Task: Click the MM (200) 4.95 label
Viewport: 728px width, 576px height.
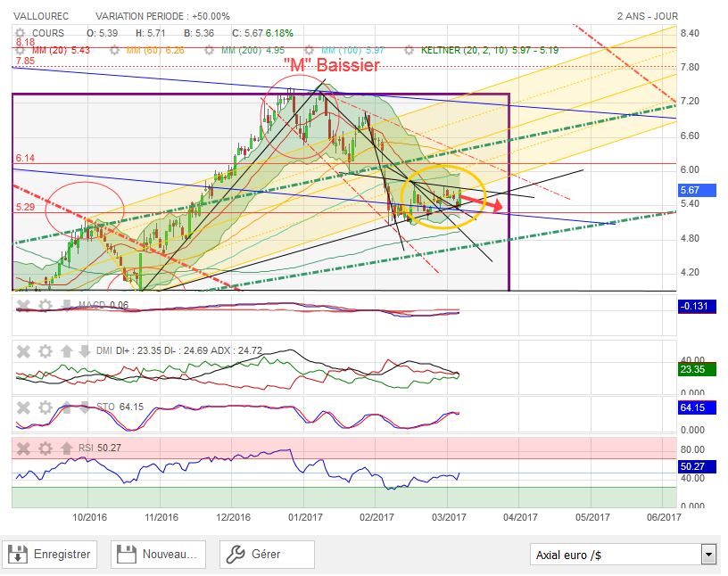Action: click(x=252, y=50)
